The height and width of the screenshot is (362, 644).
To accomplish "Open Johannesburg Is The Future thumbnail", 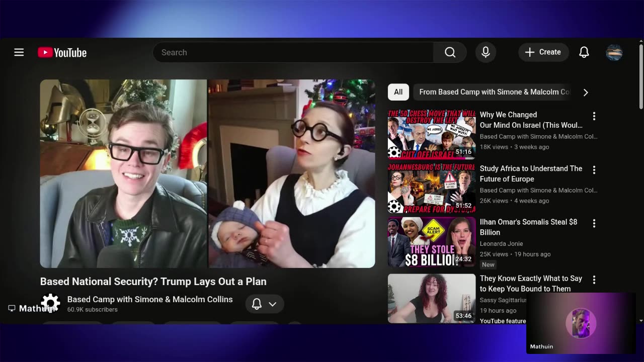I will coord(432,188).
